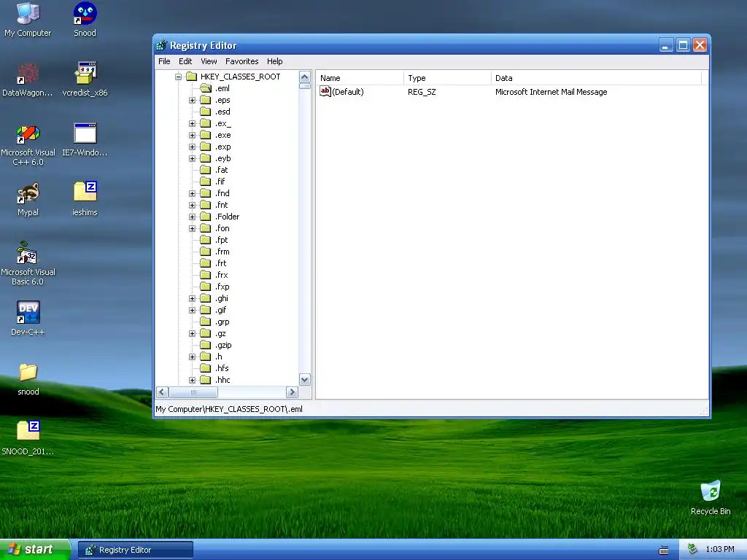Expand the .ex_ registry key

click(192, 123)
